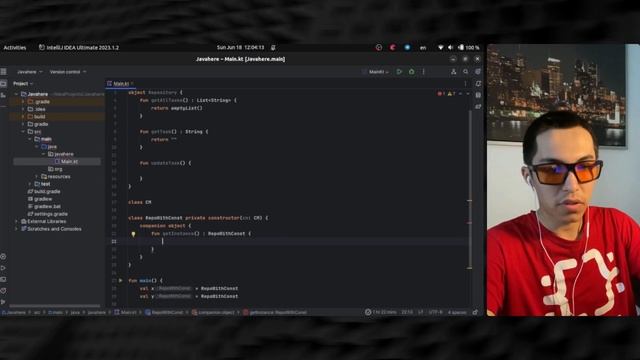This screenshot has width=640, height=360.
Task: Open the main menu hamburger icon
Action: point(4,71)
